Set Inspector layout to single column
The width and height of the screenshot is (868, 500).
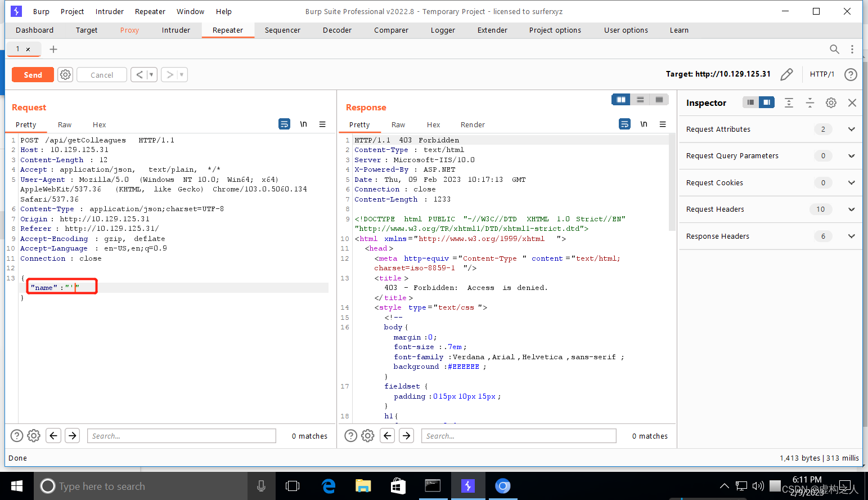[750, 102]
